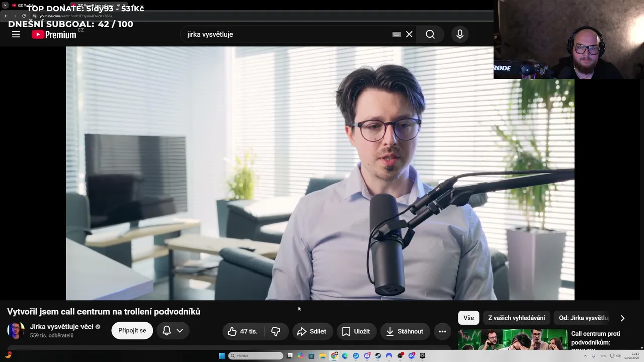The image size is (644, 362).
Task: Select the Z vašich vyhledávání chip
Action: 517,318
